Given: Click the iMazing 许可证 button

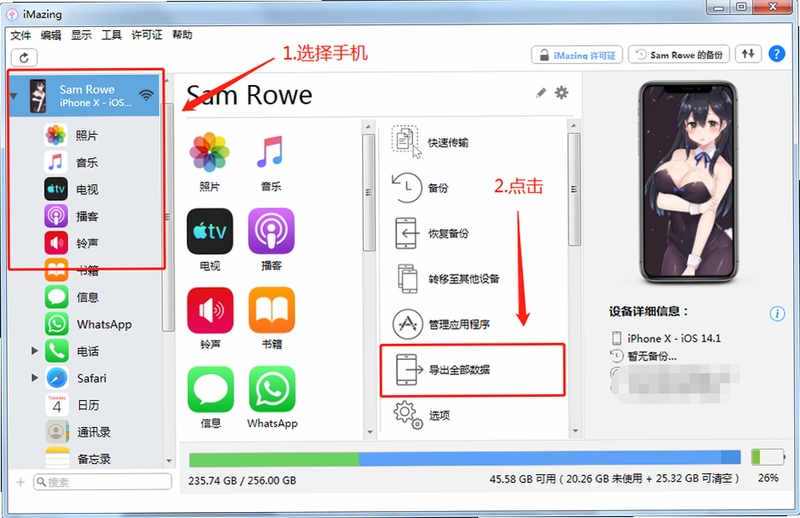Looking at the screenshot, I should point(577,55).
